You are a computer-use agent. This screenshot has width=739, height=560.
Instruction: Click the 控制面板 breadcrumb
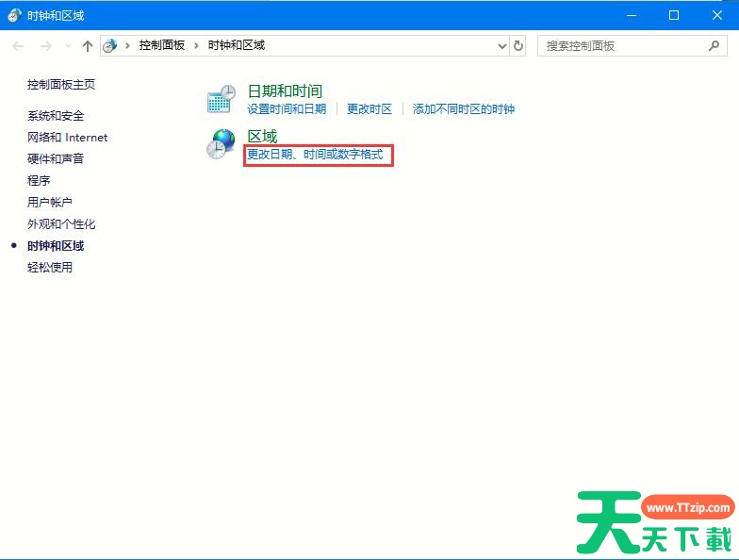[162, 45]
